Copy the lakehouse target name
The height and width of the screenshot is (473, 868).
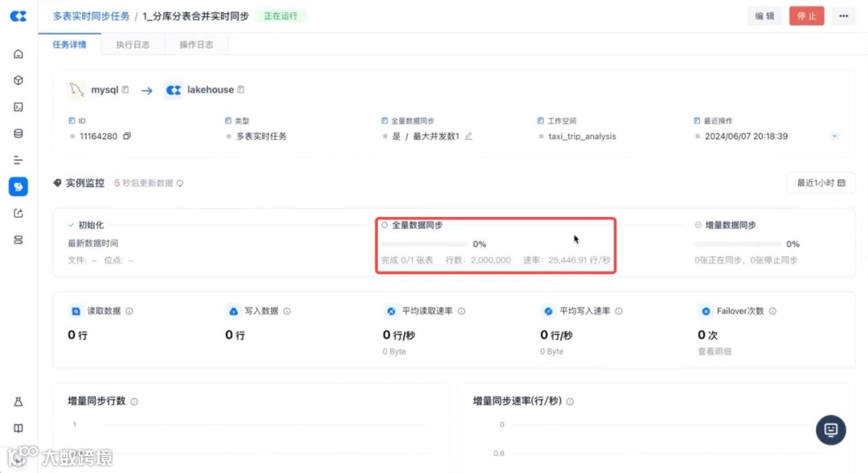tap(241, 90)
